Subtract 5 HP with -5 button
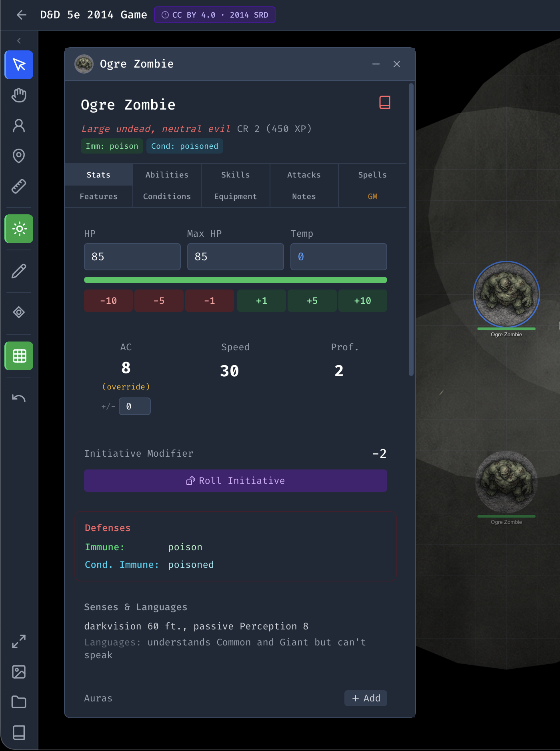Viewport: 560px width, 751px height. [159, 301]
